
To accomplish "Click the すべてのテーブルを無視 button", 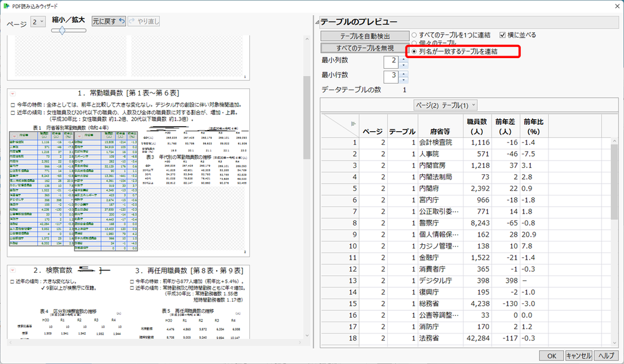I will (366, 47).
